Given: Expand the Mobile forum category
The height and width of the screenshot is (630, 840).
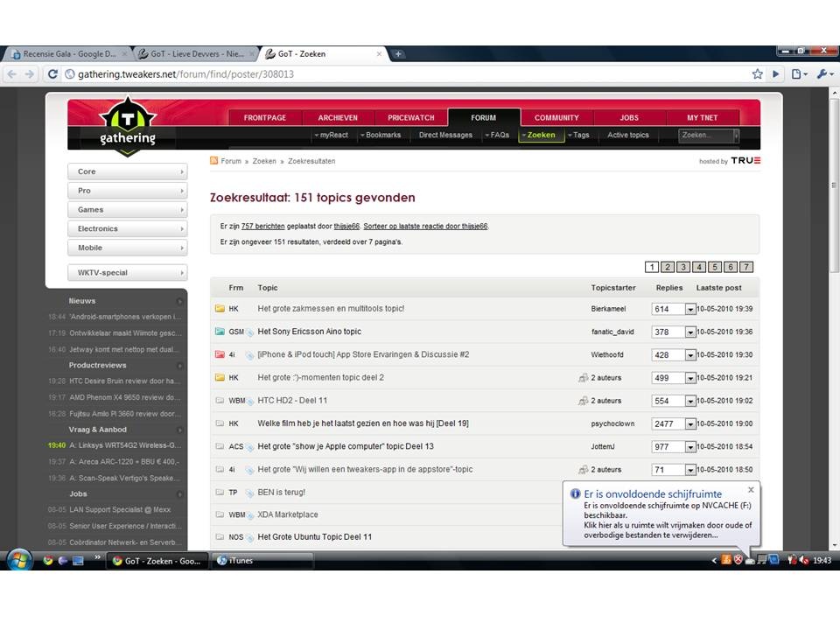Looking at the screenshot, I should (128, 248).
